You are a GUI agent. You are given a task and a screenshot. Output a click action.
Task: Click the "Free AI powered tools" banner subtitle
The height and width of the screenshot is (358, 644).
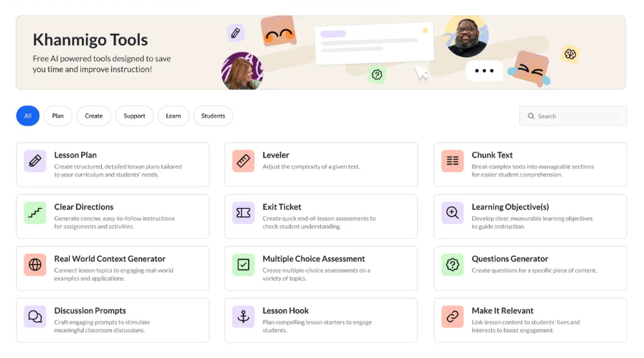[102, 64]
